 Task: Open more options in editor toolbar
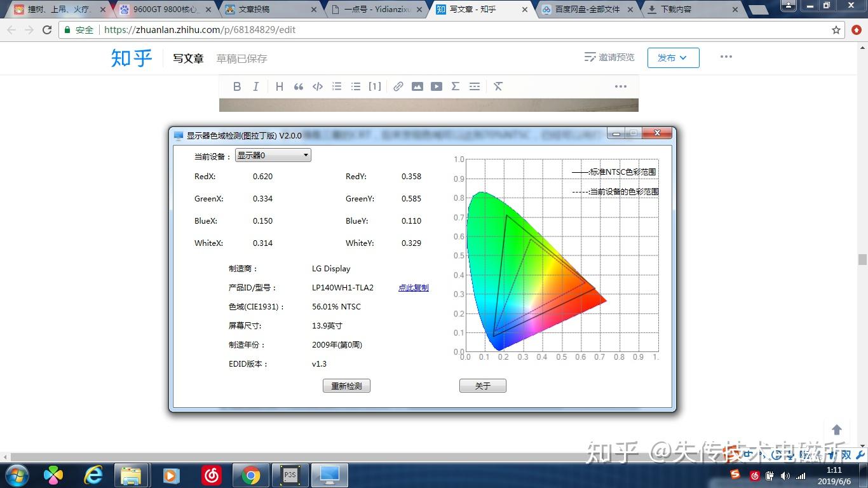[x=621, y=86]
